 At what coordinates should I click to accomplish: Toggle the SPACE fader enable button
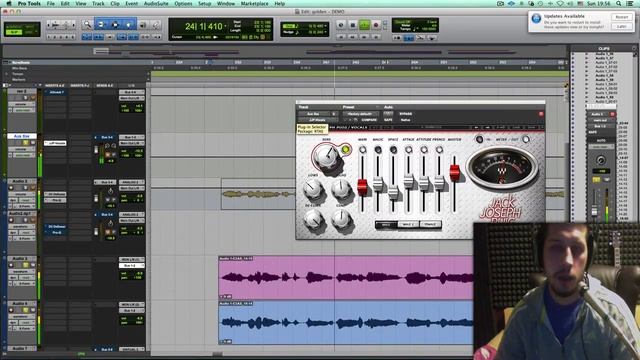[393, 150]
